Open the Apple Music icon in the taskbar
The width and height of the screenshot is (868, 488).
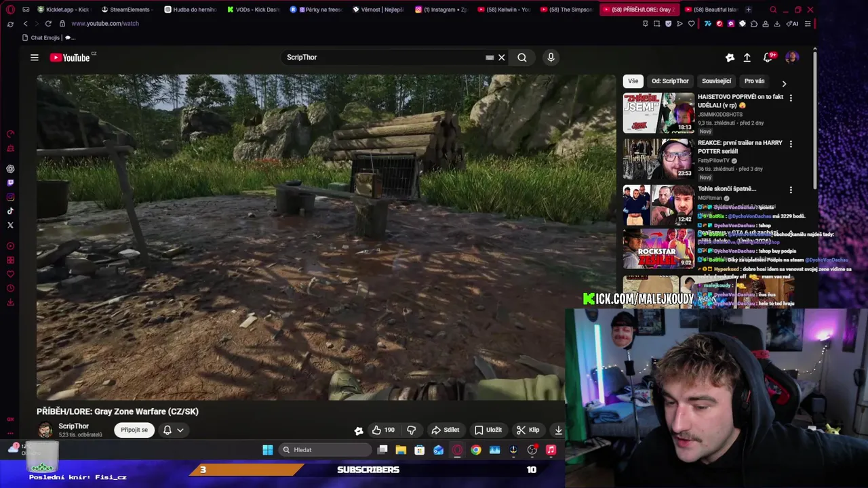tap(551, 449)
